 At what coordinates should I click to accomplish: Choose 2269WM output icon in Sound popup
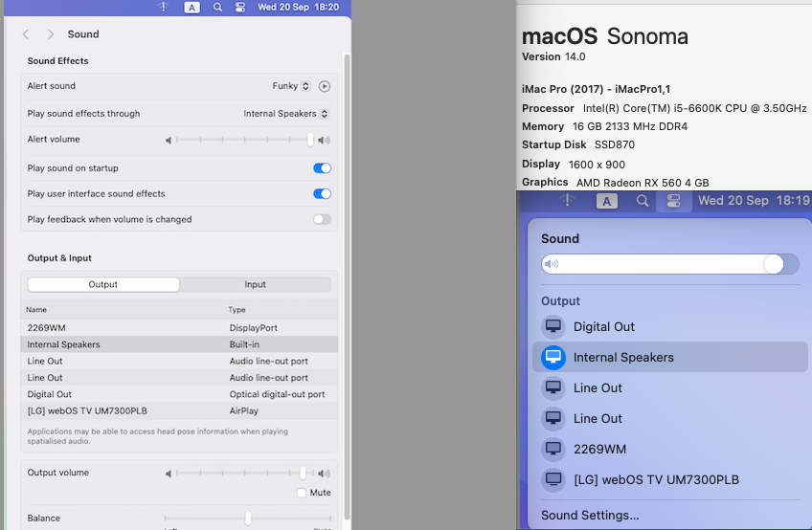tap(553, 449)
